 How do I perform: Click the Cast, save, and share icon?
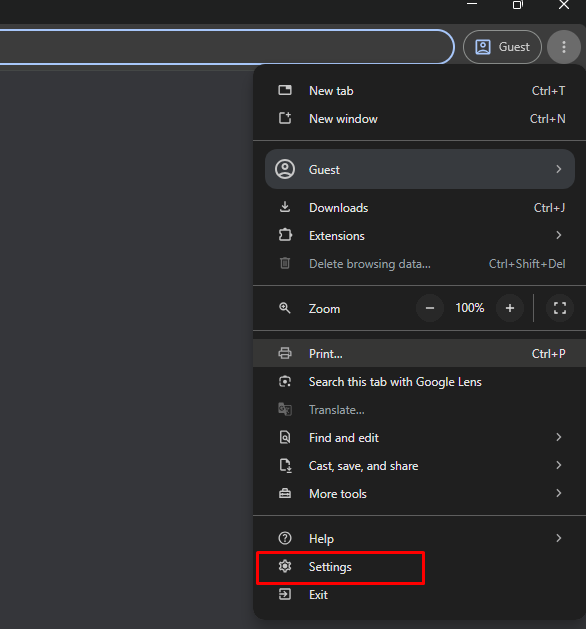(285, 465)
